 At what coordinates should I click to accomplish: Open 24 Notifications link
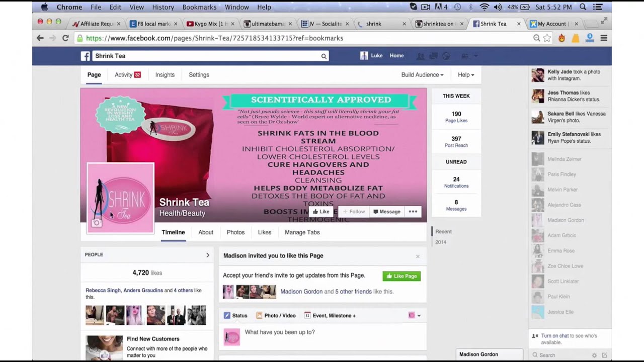(456, 182)
